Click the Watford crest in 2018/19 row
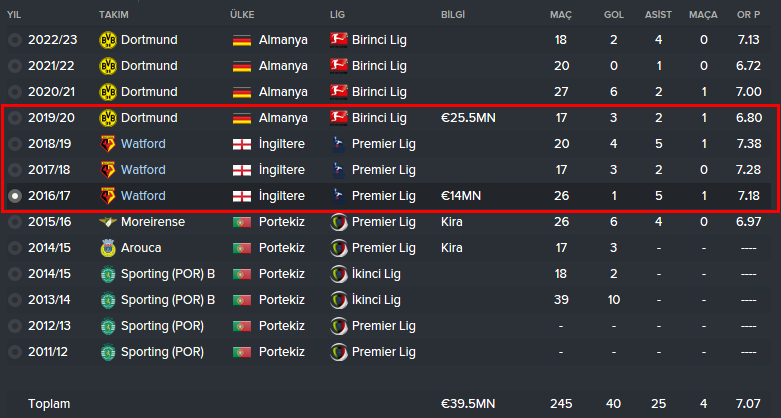 (x=108, y=144)
